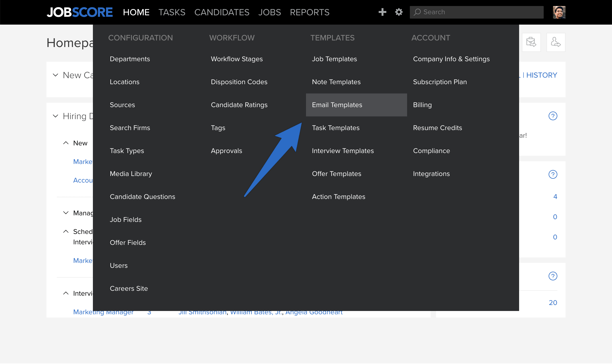Select Offer Fields
Screen dimensions: 612x364
[x=128, y=243]
